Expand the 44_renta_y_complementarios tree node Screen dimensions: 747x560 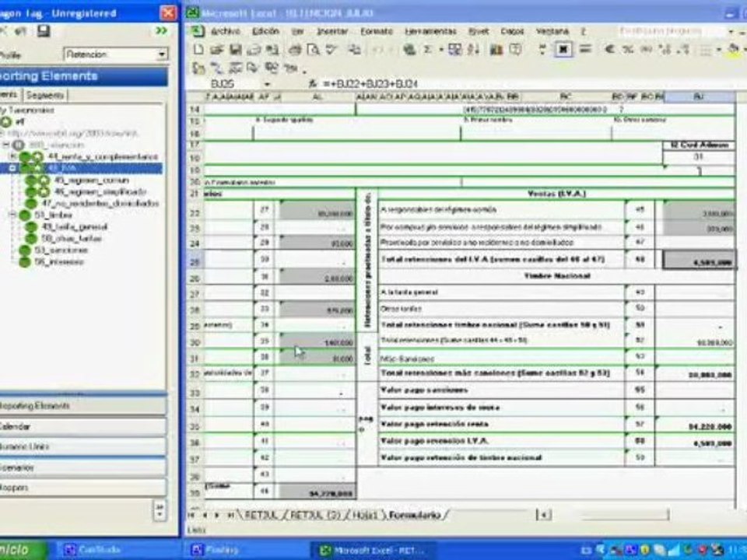13,156
